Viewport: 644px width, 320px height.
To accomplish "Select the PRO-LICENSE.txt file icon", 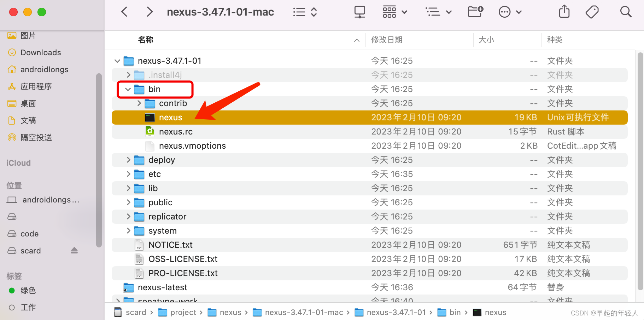I will (x=139, y=273).
